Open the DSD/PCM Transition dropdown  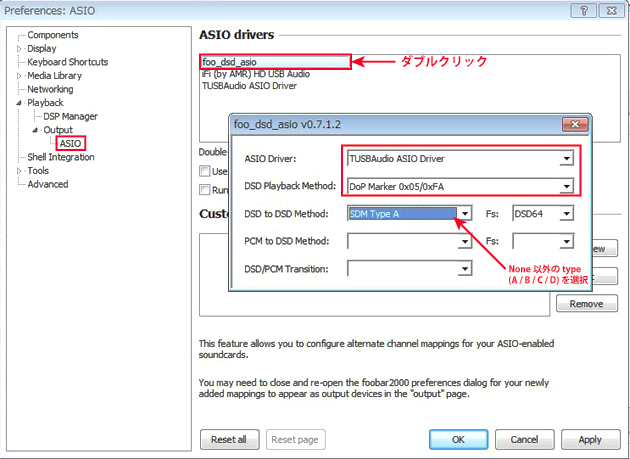[465, 268]
